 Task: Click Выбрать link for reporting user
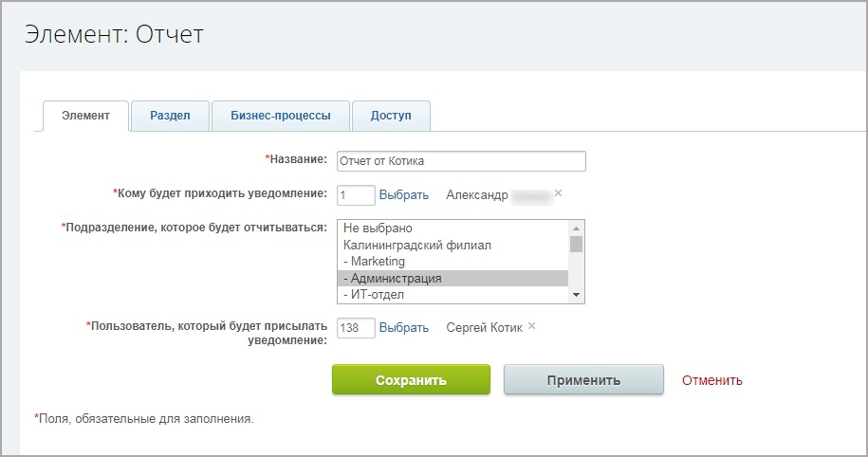coord(404,327)
